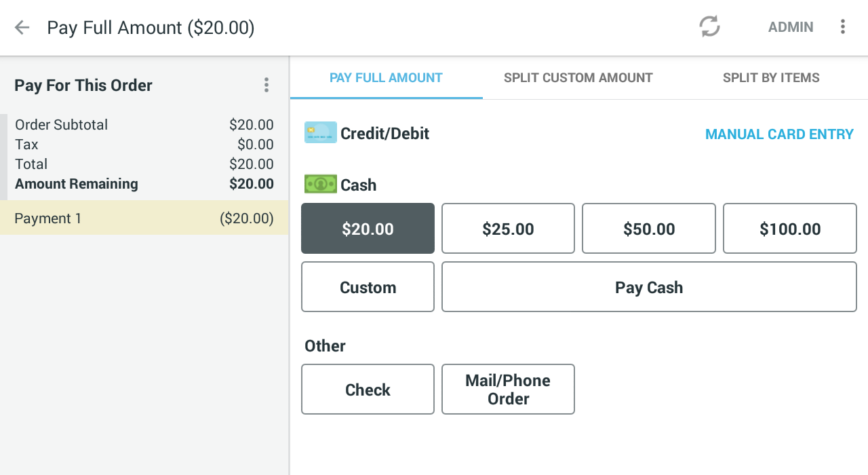
Task: Tap the green cash bill icon
Action: [x=321, y=184]
